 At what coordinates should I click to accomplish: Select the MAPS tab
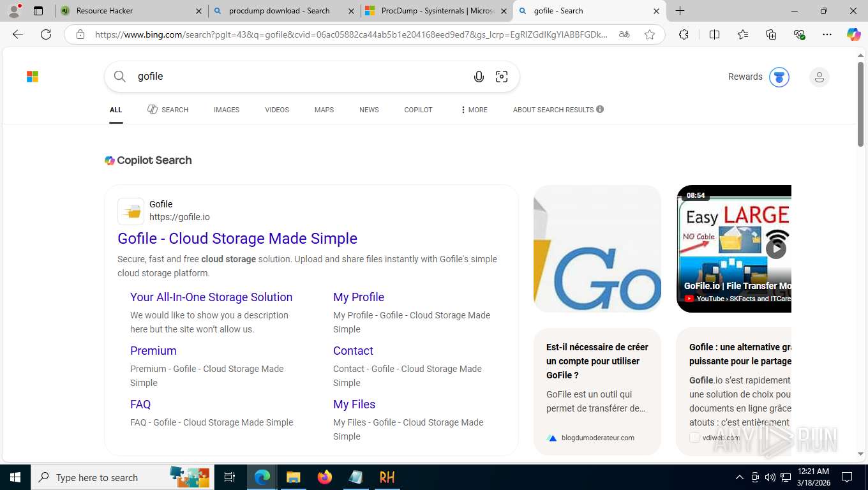click(324, 110)
